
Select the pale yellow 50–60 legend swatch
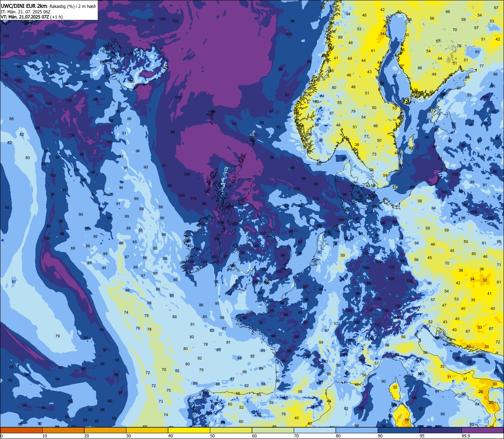click(x=231, y=430)
